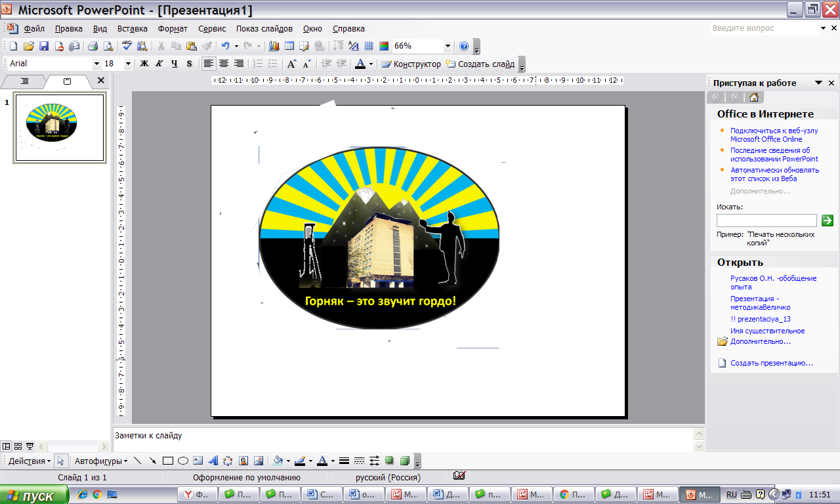Open a file with the folder icon
The image size is (840, 504).
[28, 46]
